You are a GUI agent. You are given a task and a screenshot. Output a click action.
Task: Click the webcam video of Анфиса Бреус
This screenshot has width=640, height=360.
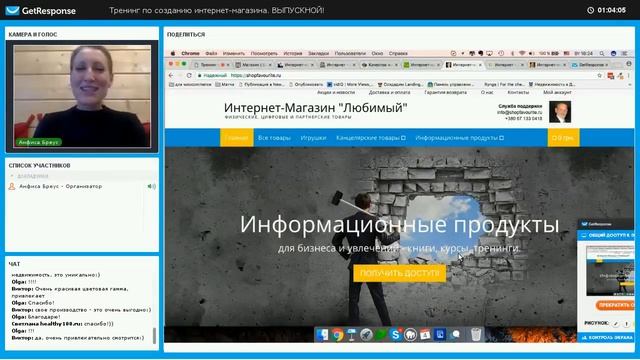(x=82, y=96)
